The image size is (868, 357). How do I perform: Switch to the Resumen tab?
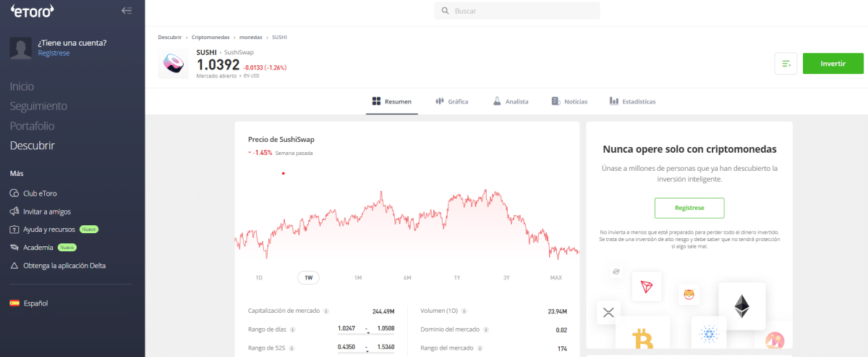pyautogui.click(x=391, y=101)
